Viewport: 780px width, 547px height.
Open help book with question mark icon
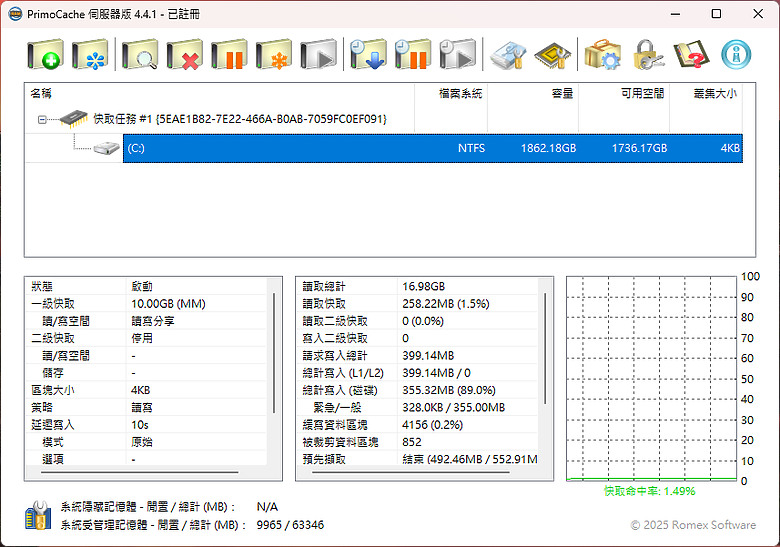(x=691, y=54)
